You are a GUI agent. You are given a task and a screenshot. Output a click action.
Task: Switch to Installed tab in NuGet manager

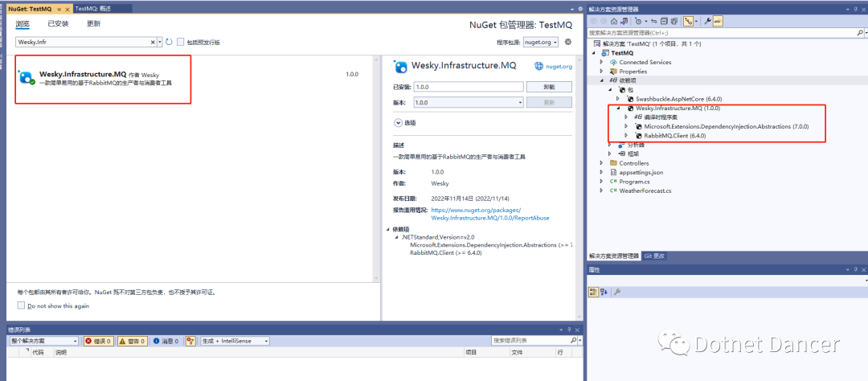58,24
